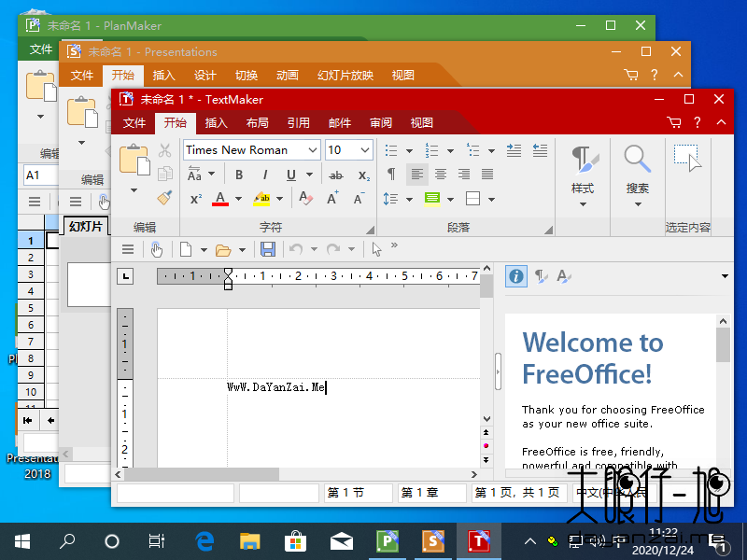Toggle underline formatting
Image resolution: width=747 pixels, height=560 pixels.
tap(291, 175)
